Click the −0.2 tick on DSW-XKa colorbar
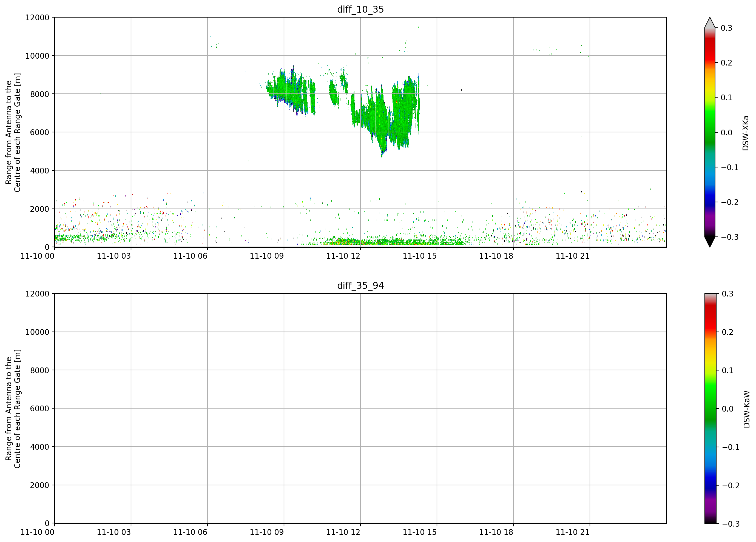Image resolution: width=756 pixels, height=542 pixels. click(x=730, y=202)
